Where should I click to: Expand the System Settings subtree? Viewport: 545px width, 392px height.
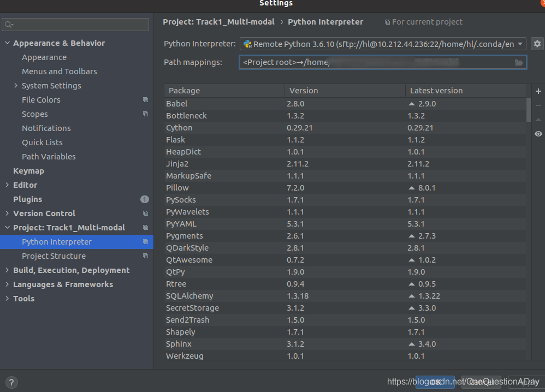pyautogui.click(x=16, y=86)
